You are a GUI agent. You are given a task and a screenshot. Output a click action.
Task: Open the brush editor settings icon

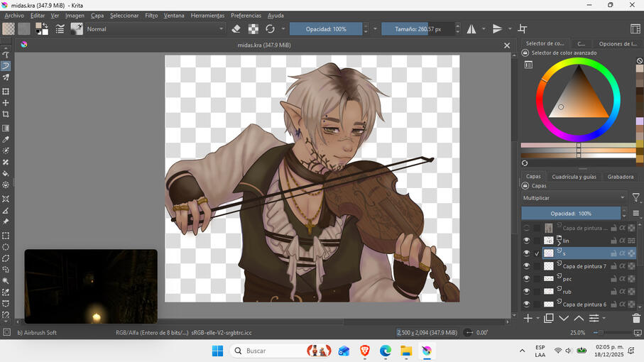(x=60, y=28)
